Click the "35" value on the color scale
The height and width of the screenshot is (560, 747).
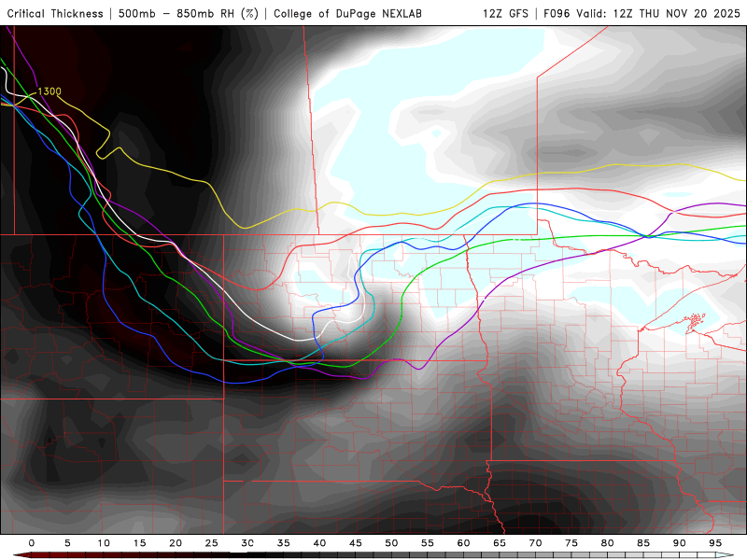point(284,543)
